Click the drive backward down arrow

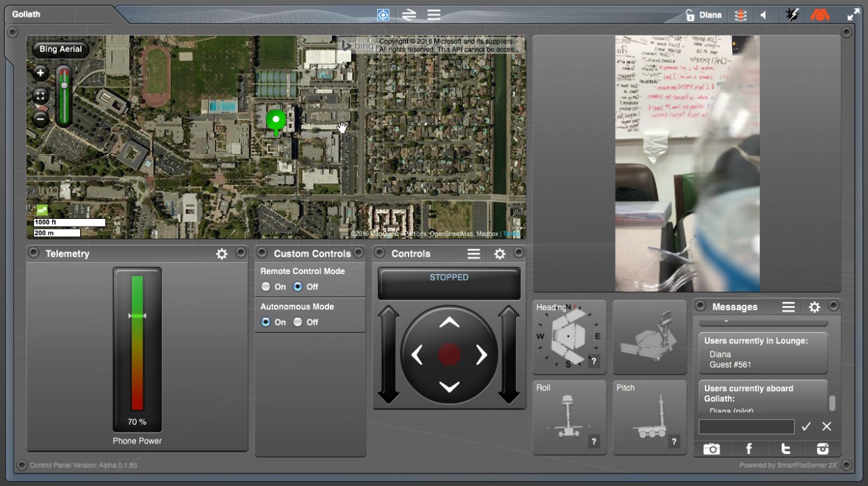(x=449, y=387)
